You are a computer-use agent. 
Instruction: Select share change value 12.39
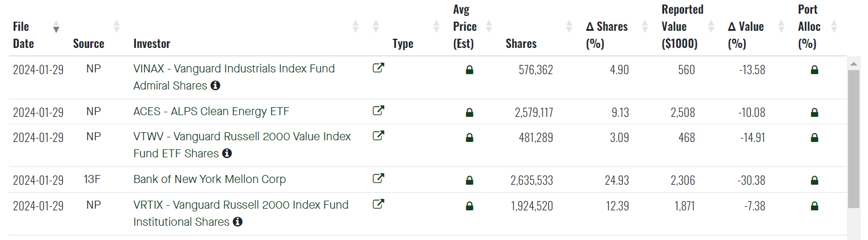coord(617,206)
